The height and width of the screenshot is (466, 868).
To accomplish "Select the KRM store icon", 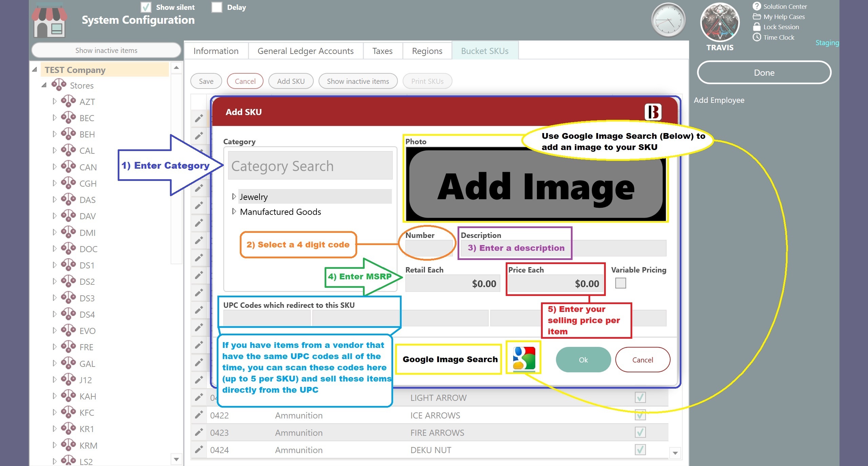I will click(x=68, y=445).
